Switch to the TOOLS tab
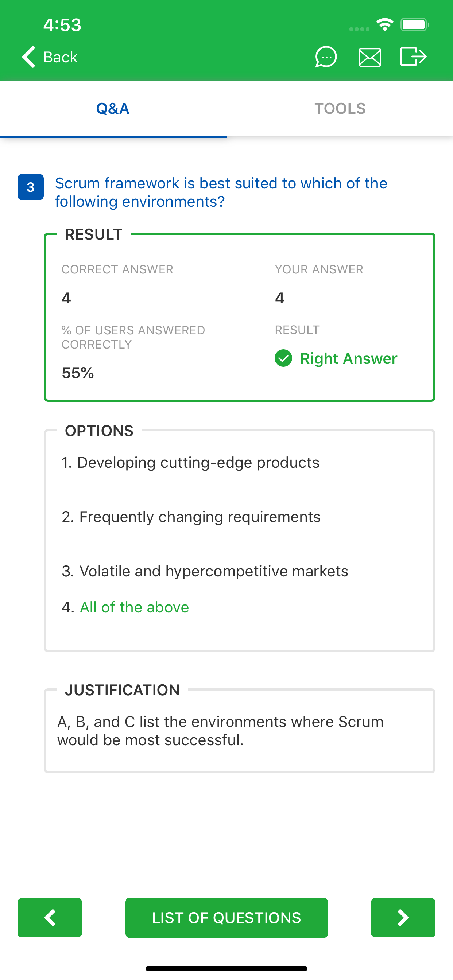Image resolution: width=453 pixels, height=980 pixels. [x=340, y=109]
